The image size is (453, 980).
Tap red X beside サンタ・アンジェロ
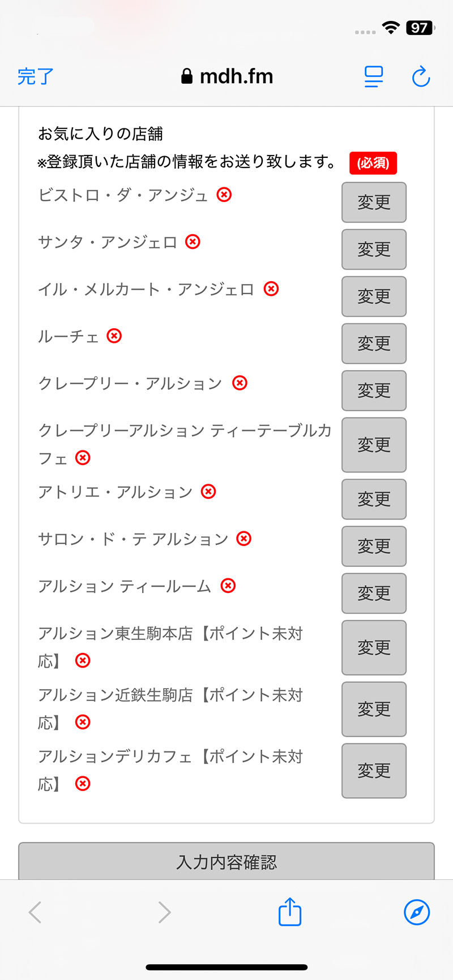click(193, 242)
